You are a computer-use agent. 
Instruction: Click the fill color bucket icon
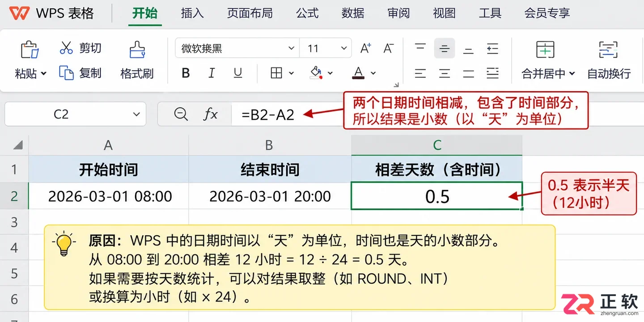(316, 72)
